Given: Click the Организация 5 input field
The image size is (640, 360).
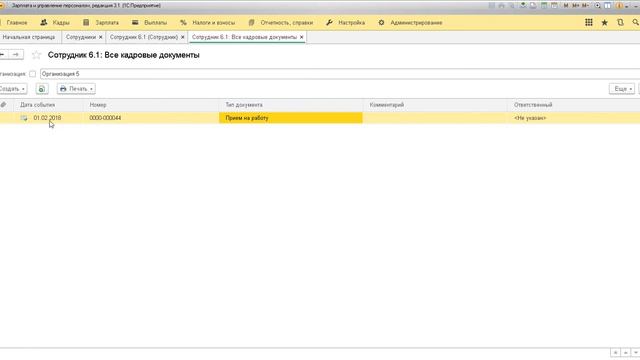Looking at the screenshot, I should [339, 74].
